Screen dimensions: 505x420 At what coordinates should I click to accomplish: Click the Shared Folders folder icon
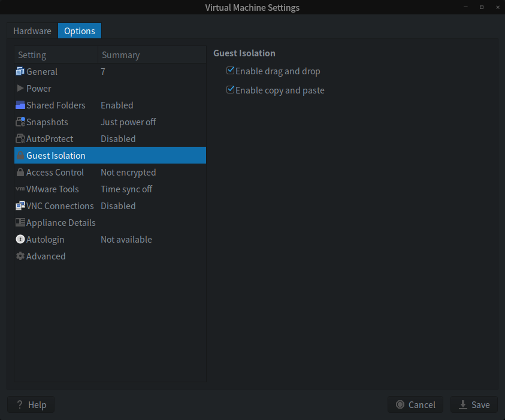pyautogui.click(x=20, y=105)
